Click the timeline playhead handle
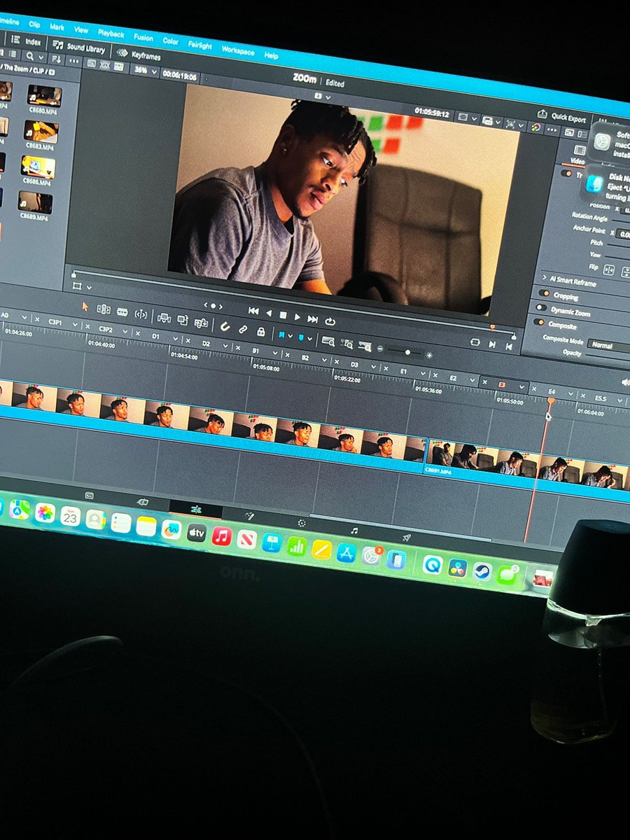This screenshot has height=840, width=630. tap(551, 401)
